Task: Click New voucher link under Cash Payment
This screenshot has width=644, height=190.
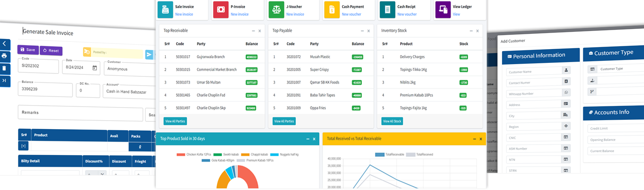Action: coord(351,14)
